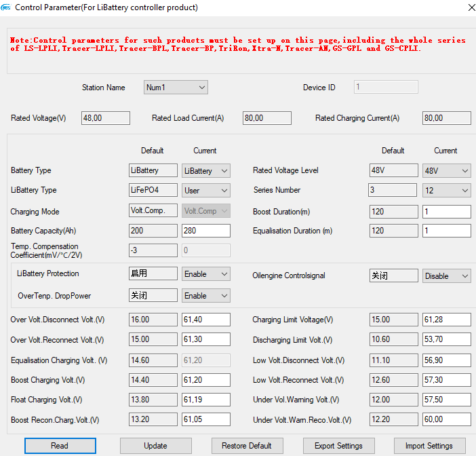This screenshot has height=456, width=476.
Task: Open the Station Name dropdown
Action: click(176, 88)
